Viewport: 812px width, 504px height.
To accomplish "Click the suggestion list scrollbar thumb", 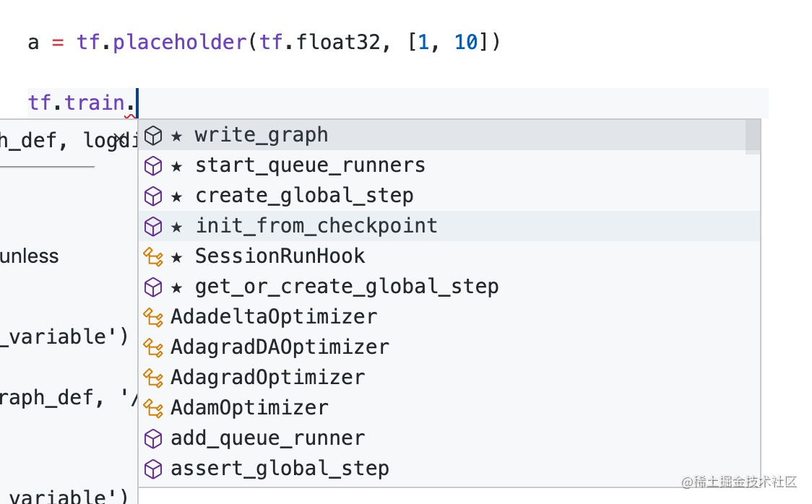I will pos(753,136).
